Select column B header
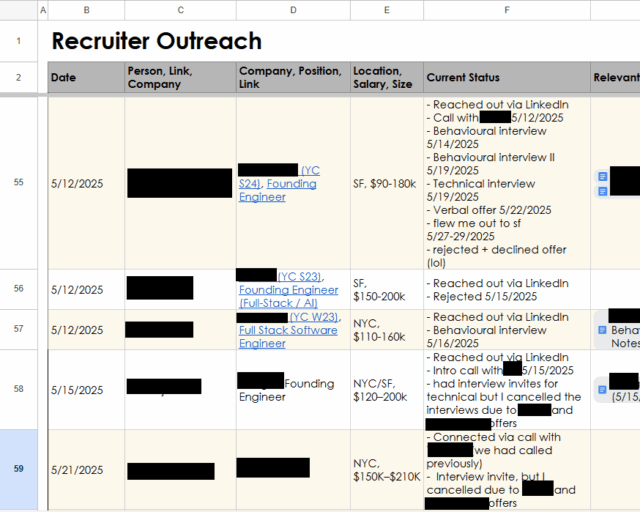Screen dimensions: 640x512 click(86, 9)
